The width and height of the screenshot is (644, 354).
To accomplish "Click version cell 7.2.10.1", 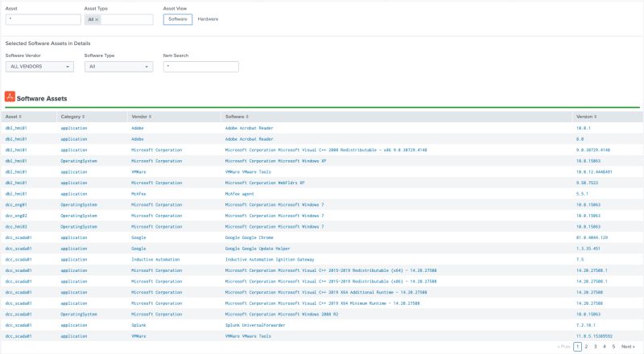I will 586,325.
